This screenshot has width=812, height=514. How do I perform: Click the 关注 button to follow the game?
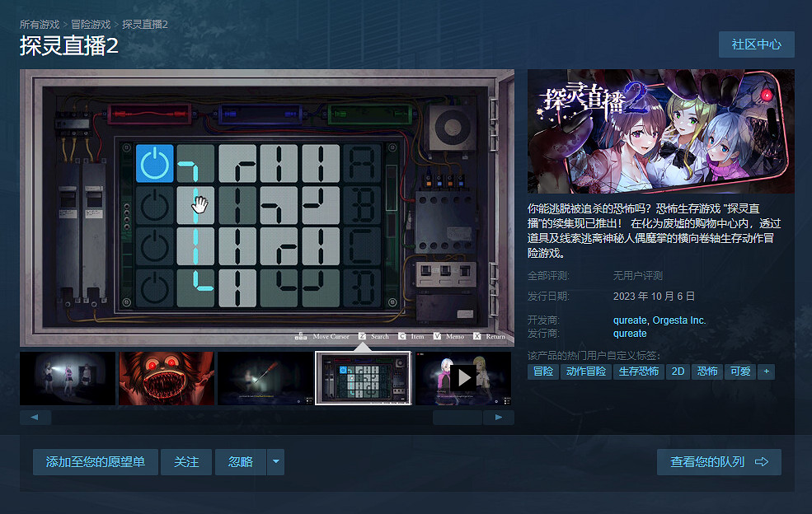186,462
